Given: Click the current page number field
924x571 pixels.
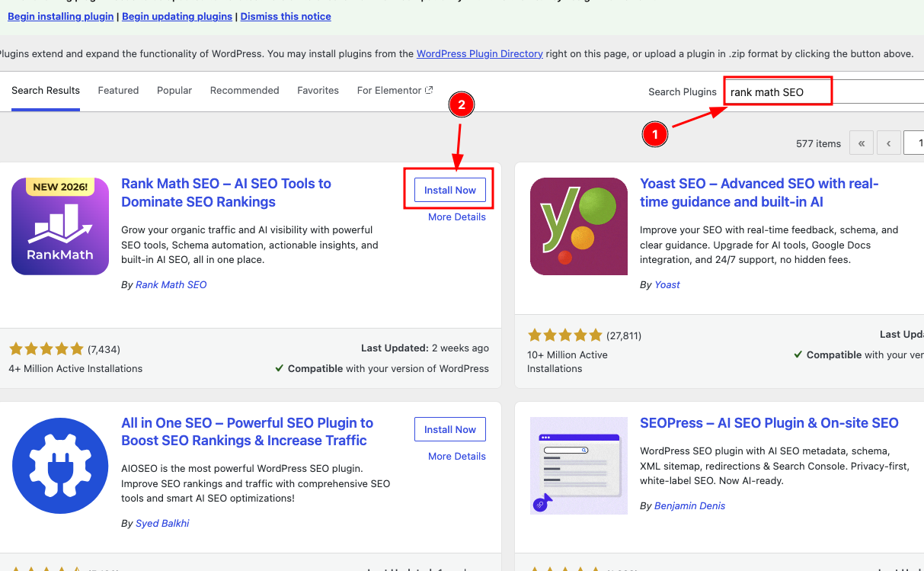Looking at the screenshot, I should tap(913, 143).
